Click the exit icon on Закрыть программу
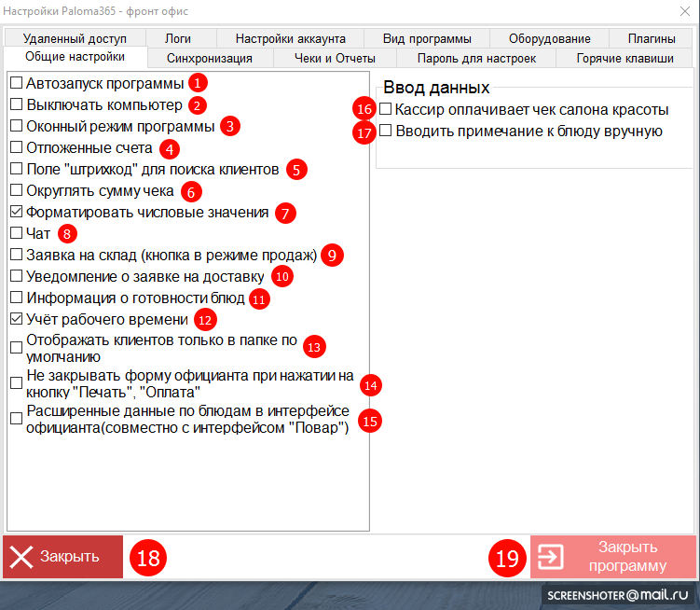The height and width of the screenshot is (610, 700). click(x=551, y=557)
